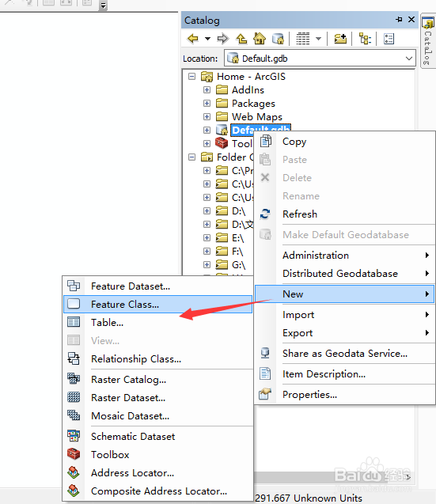Open the New submenu

[x=345, y=294]
